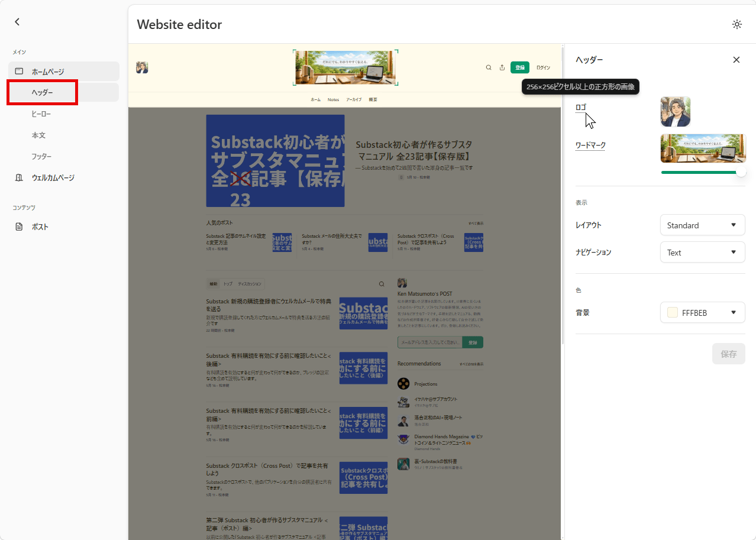Open the ナビゲーション Text dropdown
The height and width of the screenshot is (540, 756).
[702, 253]
